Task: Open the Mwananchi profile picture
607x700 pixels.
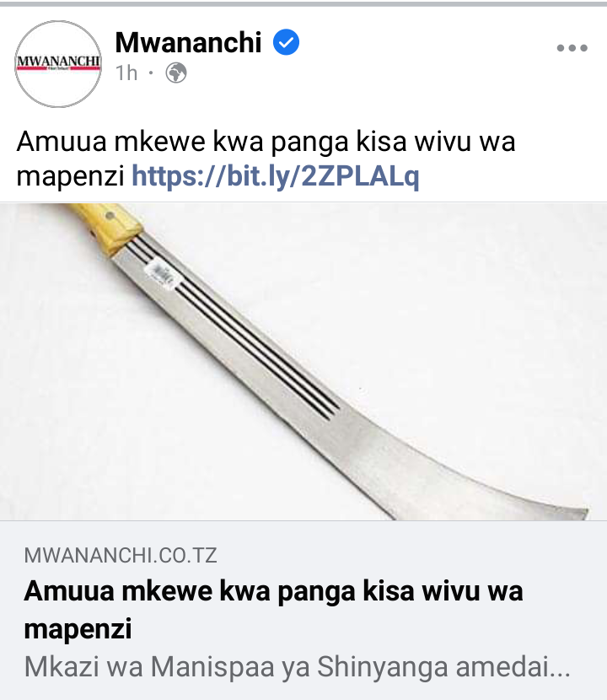Action: [58, 64]
